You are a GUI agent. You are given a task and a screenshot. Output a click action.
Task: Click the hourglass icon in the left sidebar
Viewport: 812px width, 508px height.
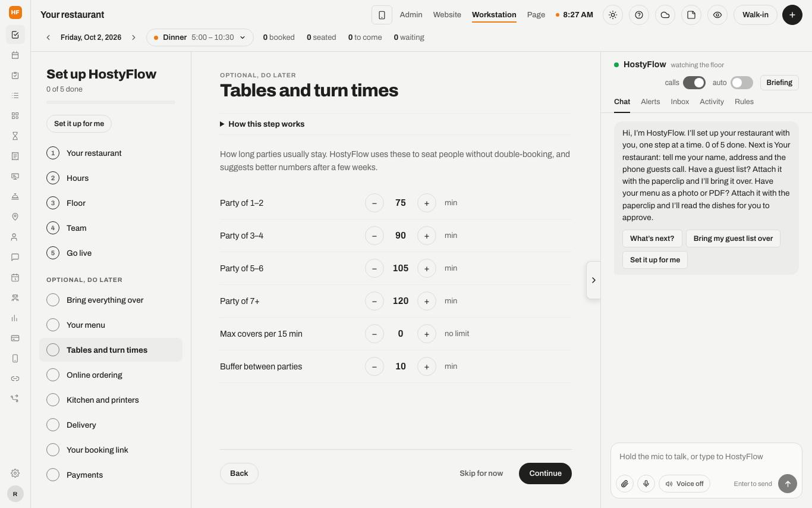(15, 136)
